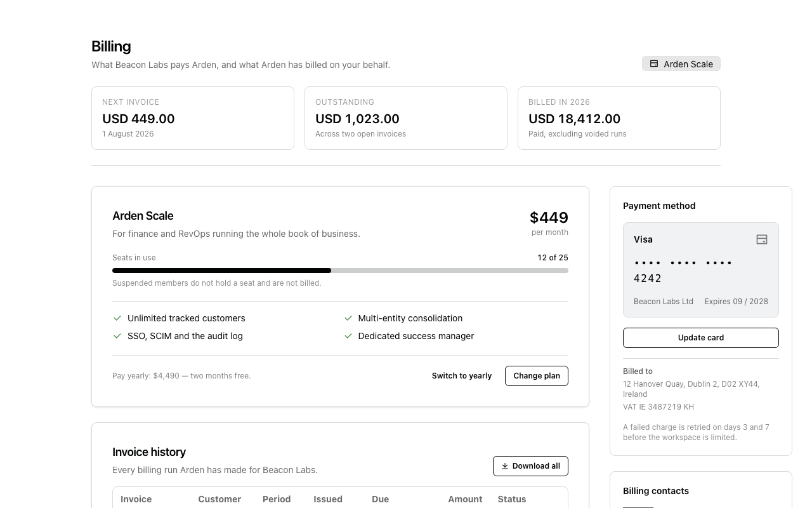Download all invoices

click(530, 466)
